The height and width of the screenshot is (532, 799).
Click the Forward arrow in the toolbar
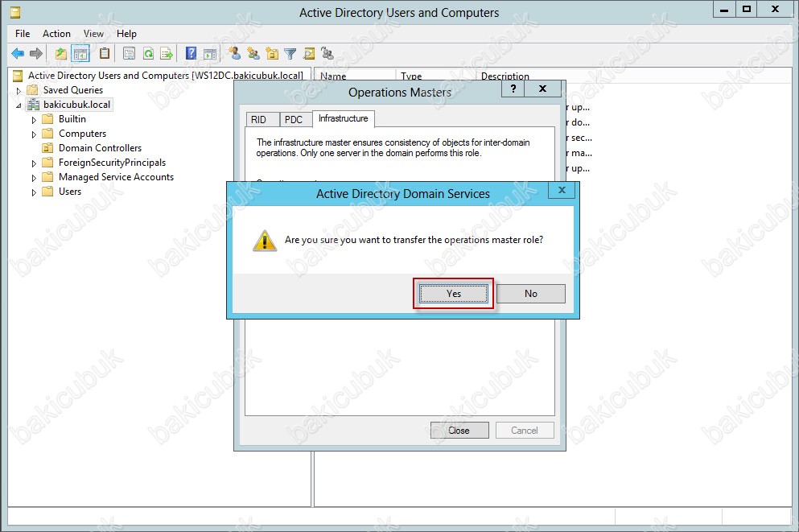pyautogui.click(x=36, y=53)
